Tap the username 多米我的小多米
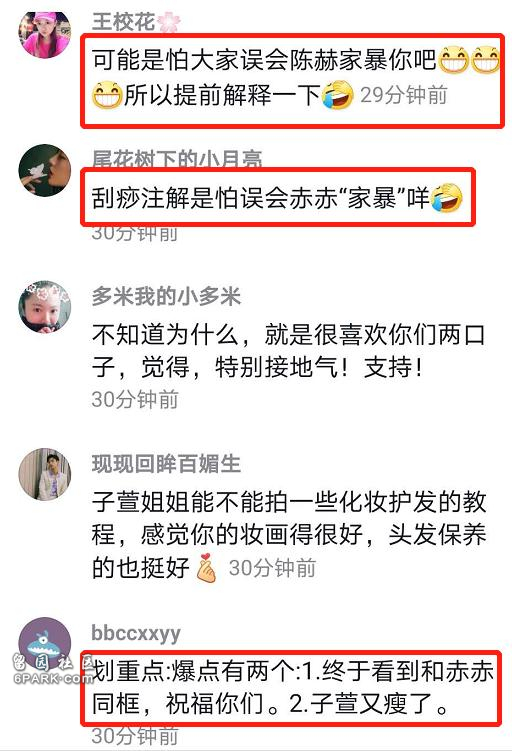Screen dimensions: 512x751 166,297
